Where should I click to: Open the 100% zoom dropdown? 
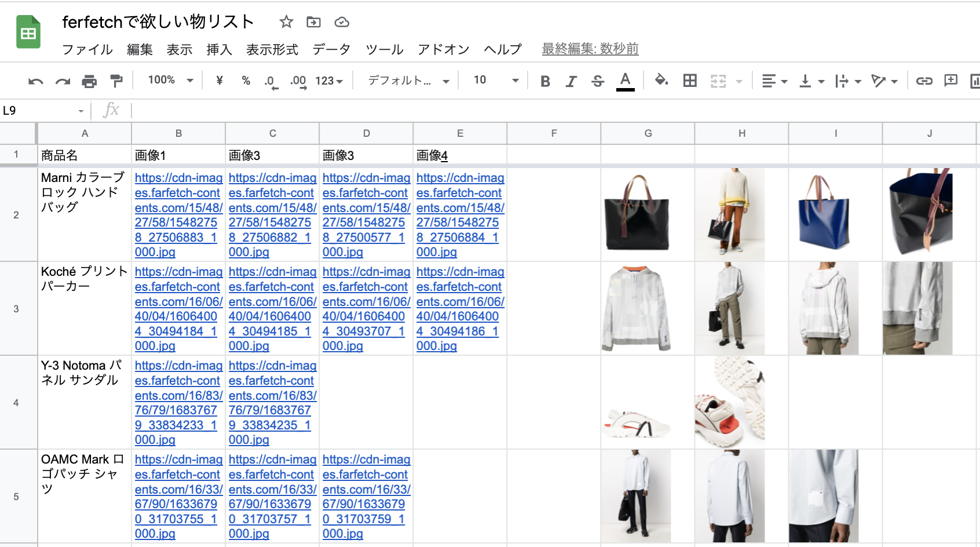click(x=170, y=80)
